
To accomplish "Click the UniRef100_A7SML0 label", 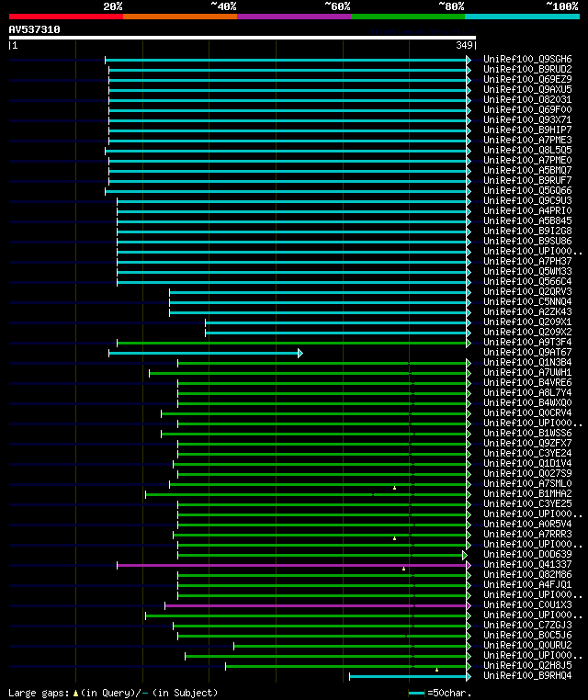I will tap(527, 483).
